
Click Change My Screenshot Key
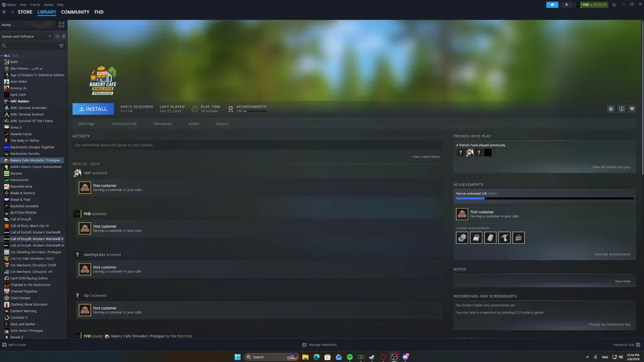click(x=609, y=324)
